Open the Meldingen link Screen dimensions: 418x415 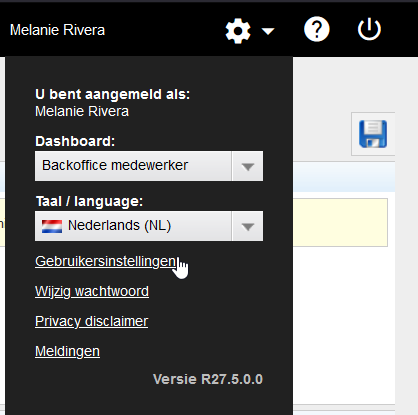coord(67,352)
